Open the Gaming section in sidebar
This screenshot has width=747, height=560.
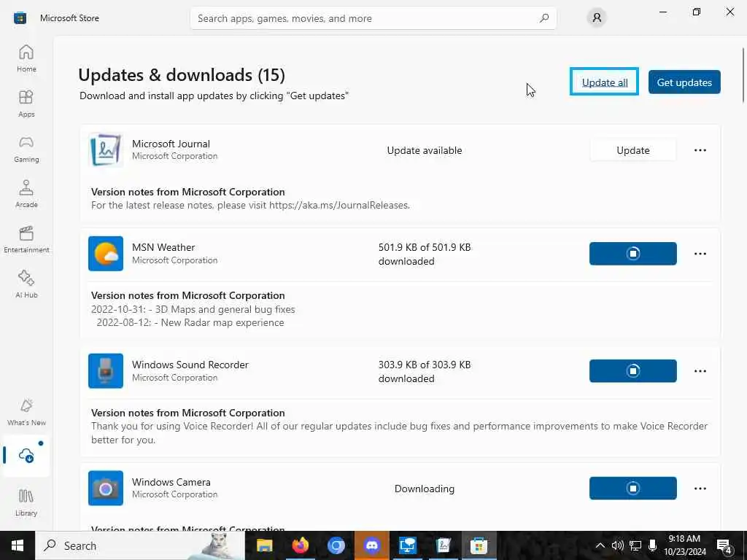coord(26,149)
